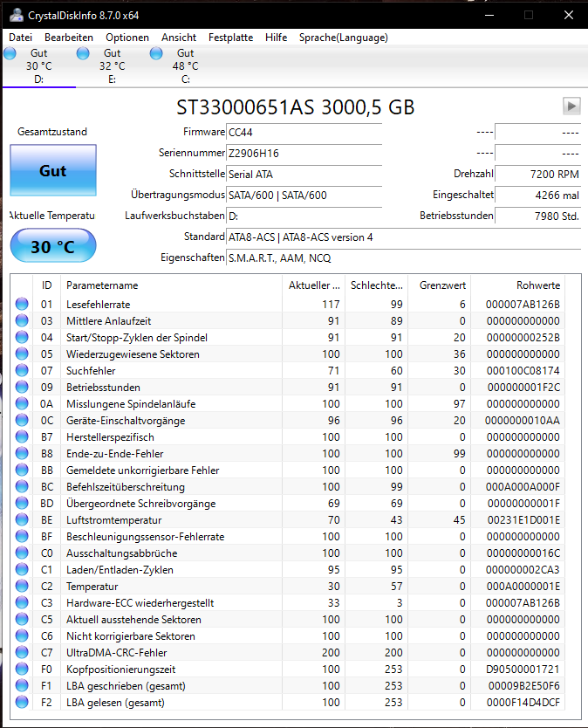Open the Datei menu
588x728 pixels.
tap(20, 38)
